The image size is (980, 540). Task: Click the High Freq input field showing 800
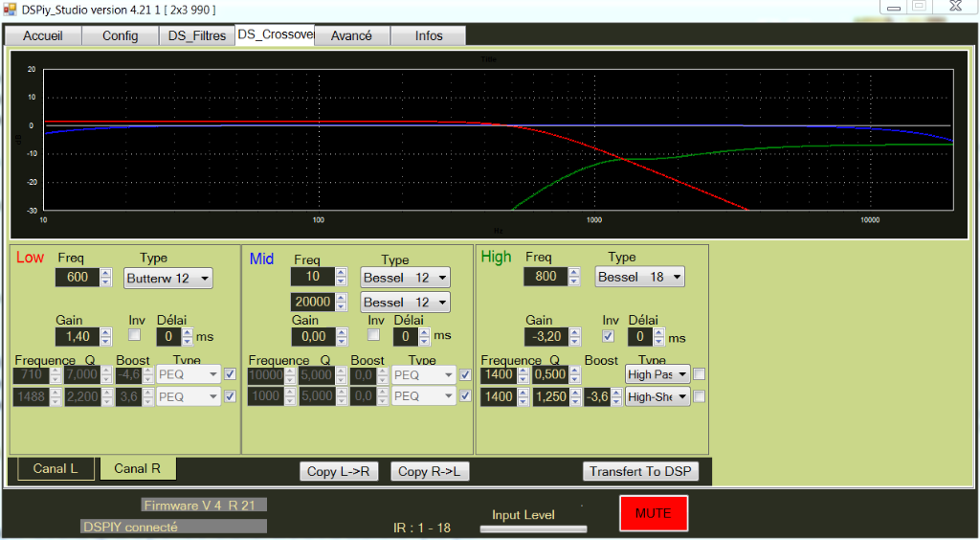pyautogui.click(x=545, y=277)
